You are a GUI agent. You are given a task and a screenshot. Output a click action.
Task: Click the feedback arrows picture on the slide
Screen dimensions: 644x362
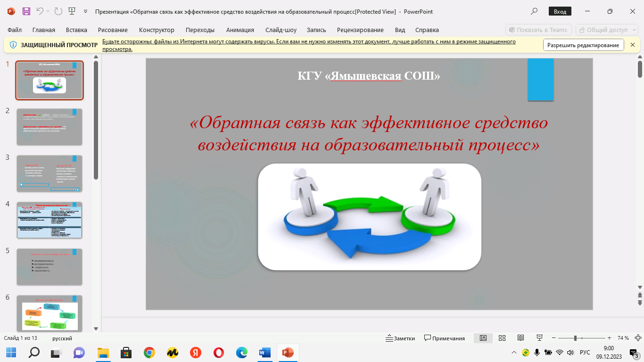click(370, 217)
